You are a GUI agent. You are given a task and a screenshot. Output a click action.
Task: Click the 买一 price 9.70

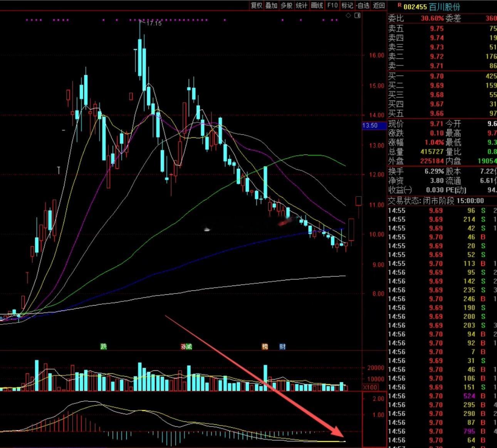click(437, 76)
